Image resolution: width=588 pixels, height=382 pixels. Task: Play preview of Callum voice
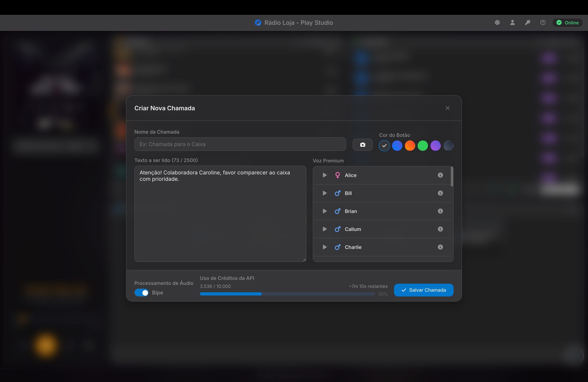(325, 229)
